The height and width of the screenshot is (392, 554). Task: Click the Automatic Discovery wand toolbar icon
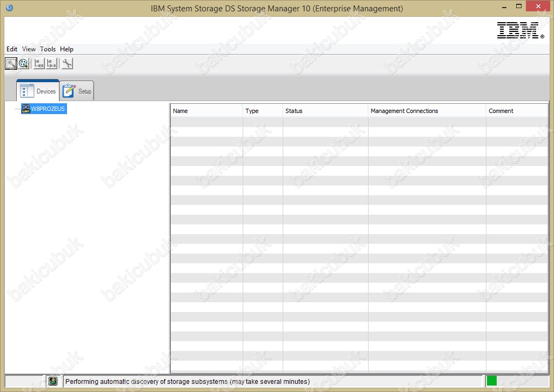(x=11, y=64)
